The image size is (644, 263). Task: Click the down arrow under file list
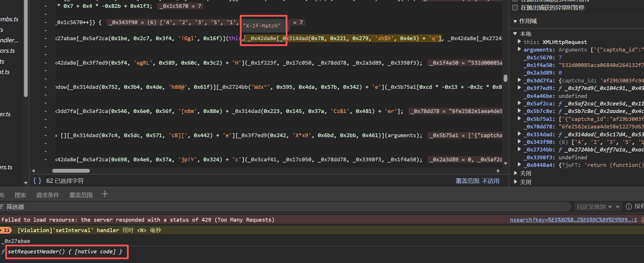pos(26,183)
